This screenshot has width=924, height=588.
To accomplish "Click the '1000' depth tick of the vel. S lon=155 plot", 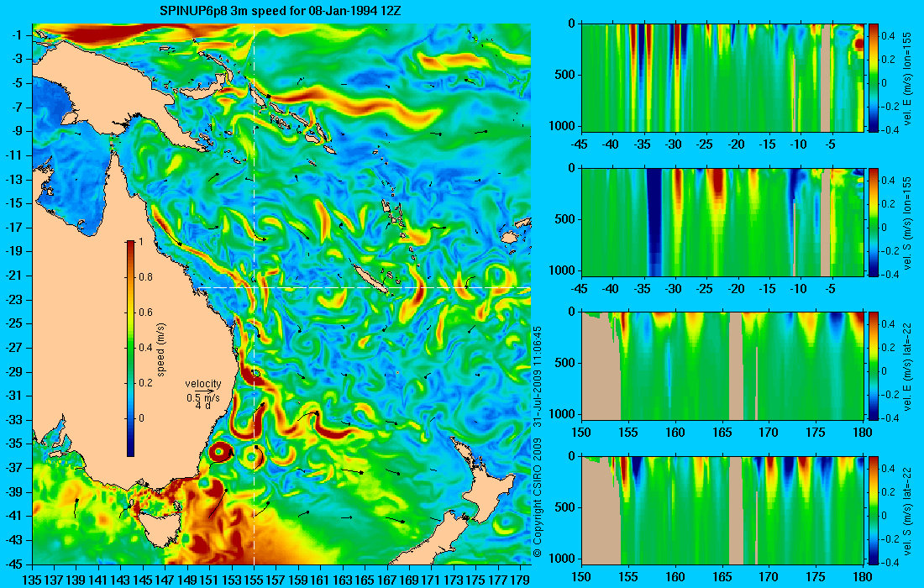I will coord(564,270).
